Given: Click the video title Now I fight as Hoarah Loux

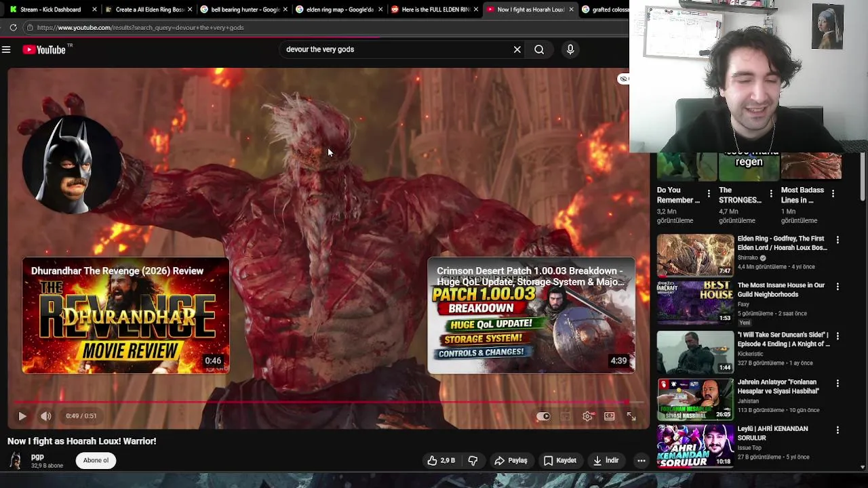Looking at the screenshot, I should tap(82, 441).
